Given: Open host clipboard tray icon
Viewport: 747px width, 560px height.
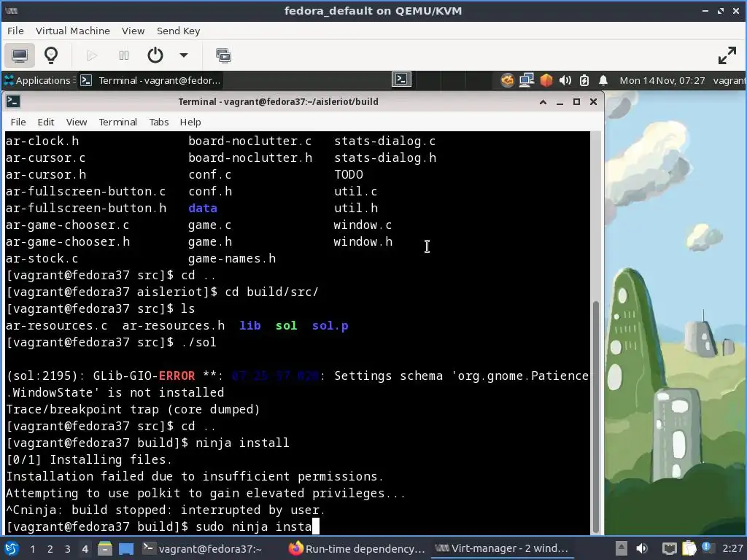Looking at the screenshot, I should click(689, 548).
